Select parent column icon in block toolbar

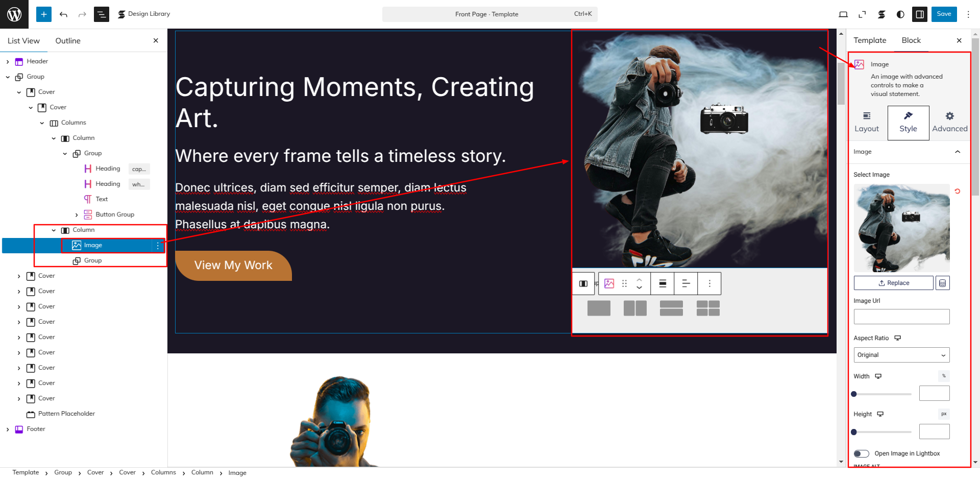[583, 284]
